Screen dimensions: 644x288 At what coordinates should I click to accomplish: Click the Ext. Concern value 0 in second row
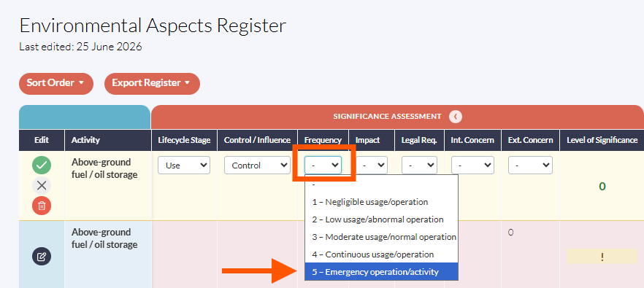(x=510, y=233)
